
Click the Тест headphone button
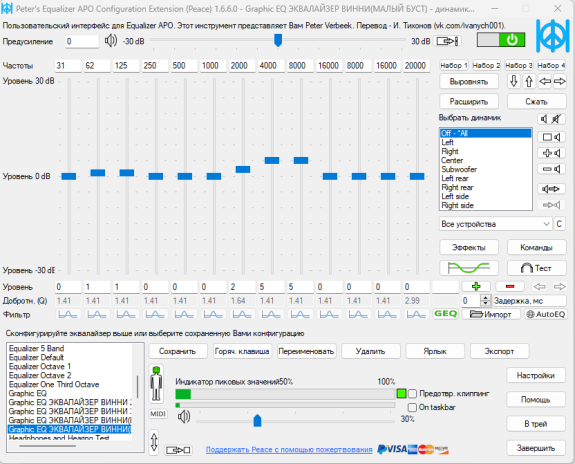pos(536,268)
